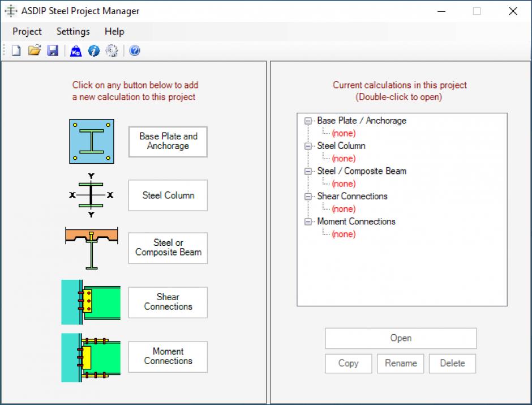
Task: Save the project using the floppy disk icon
Action: pyautogui.click(x=53, y=51)
